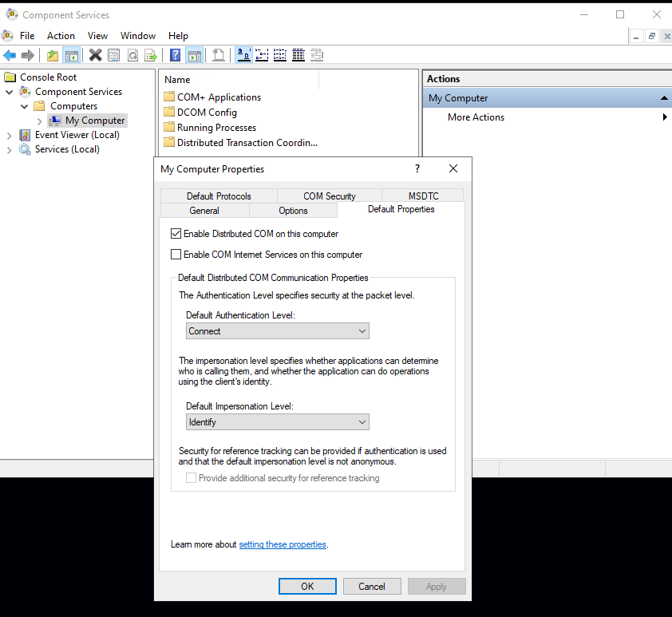This screenshot has width=672, height=617.
Task: Open the File menu
Action: coord(27,36)
